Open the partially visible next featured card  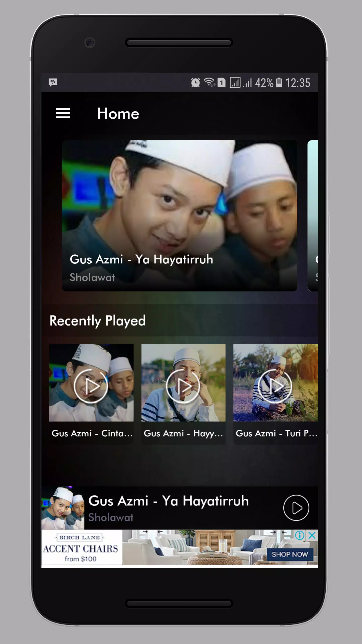click(x=312, y=216)
